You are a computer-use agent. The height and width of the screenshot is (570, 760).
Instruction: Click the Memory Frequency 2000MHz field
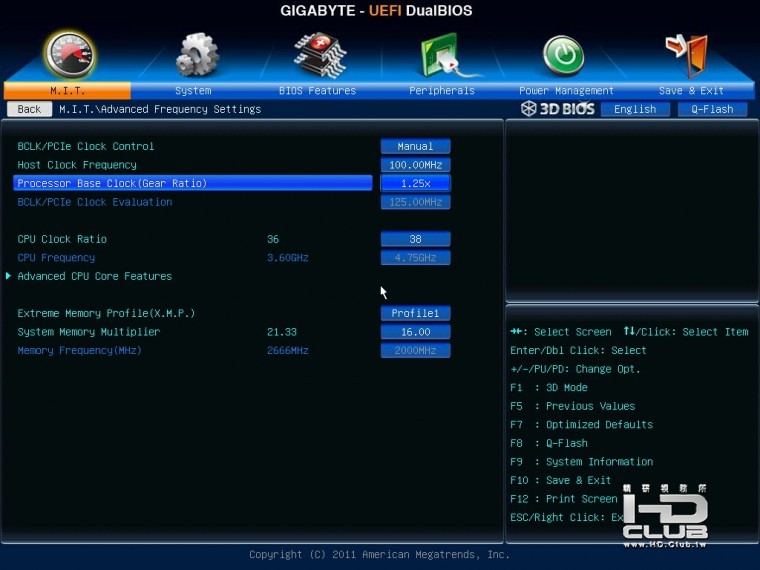(x=415, y=350)
